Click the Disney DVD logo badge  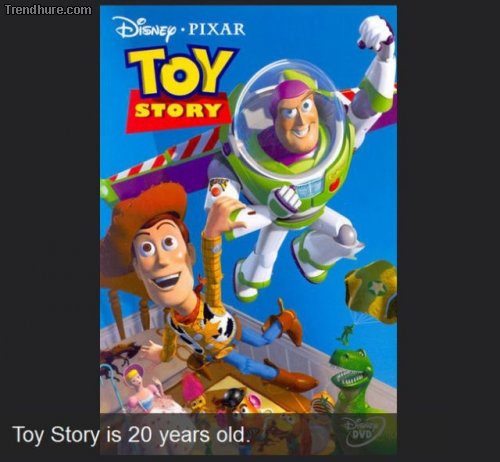pyautogui.click(x=363, y=431)
